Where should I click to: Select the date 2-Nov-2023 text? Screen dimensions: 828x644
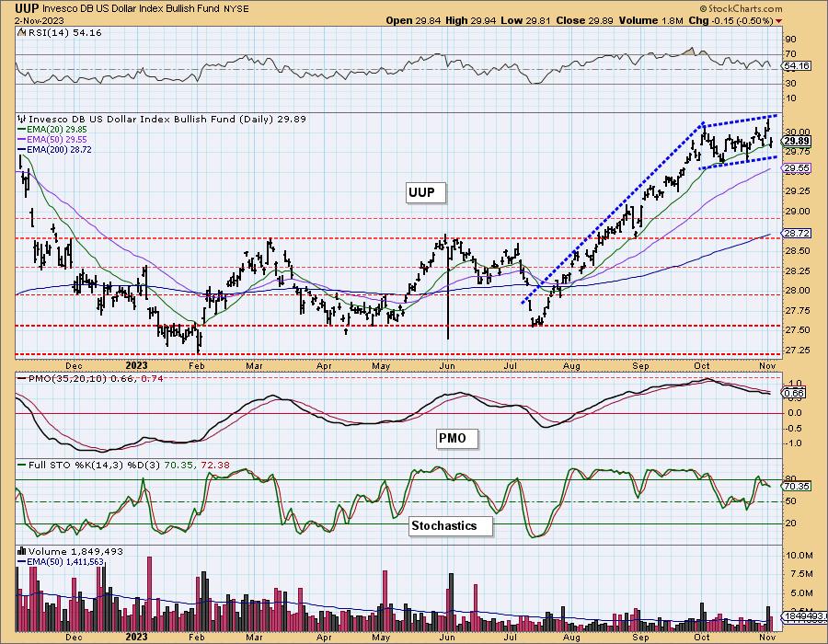pos(40,21)
